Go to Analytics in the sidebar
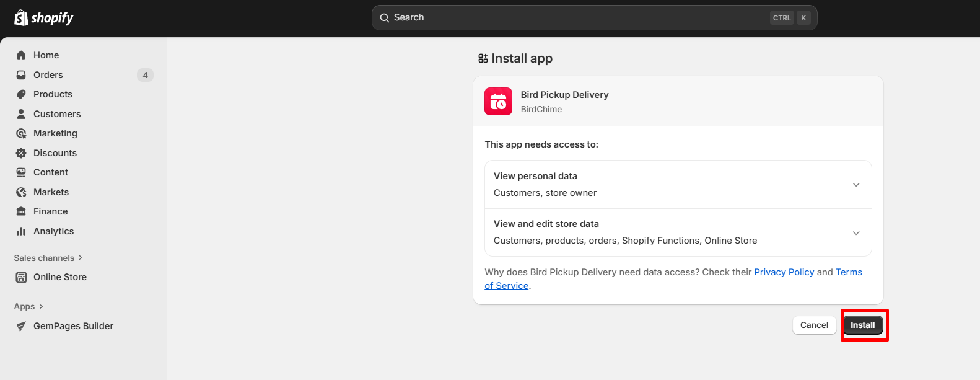Viewport: 980px width, 380px height. [x=53, y=231]
